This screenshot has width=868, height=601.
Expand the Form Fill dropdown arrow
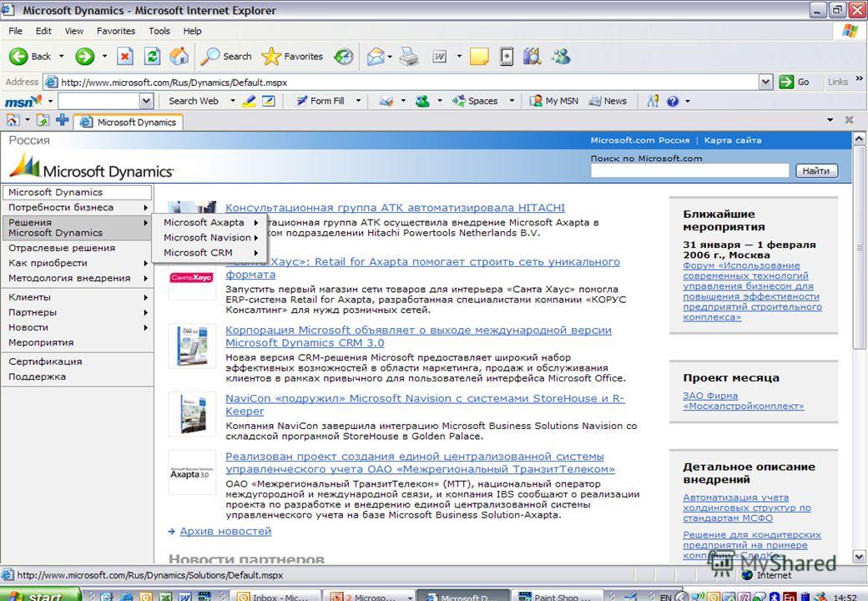point(358,101)
